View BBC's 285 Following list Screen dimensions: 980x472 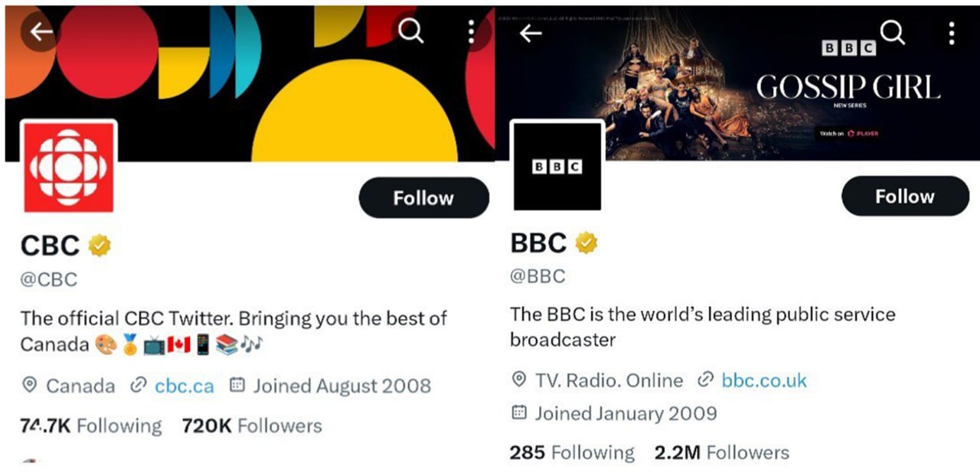point(572,452)
